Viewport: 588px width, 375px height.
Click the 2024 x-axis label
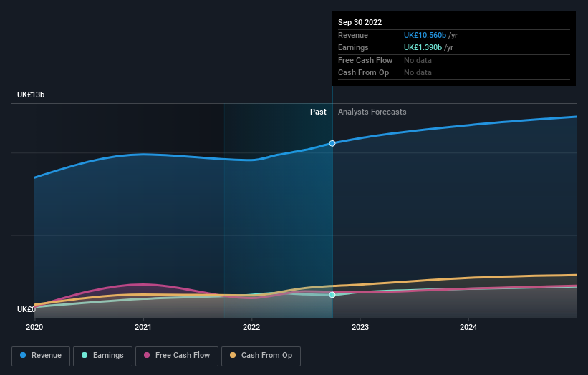click(468, 328)
